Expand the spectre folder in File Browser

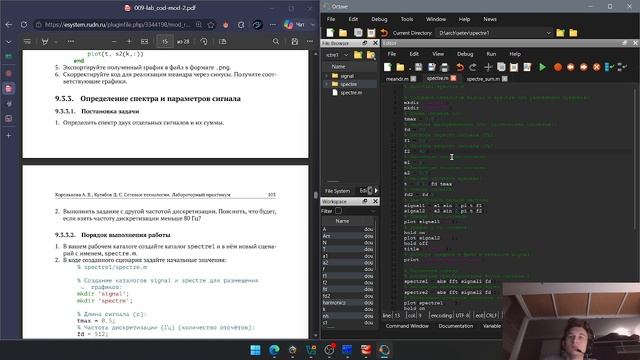coord(326,84)
